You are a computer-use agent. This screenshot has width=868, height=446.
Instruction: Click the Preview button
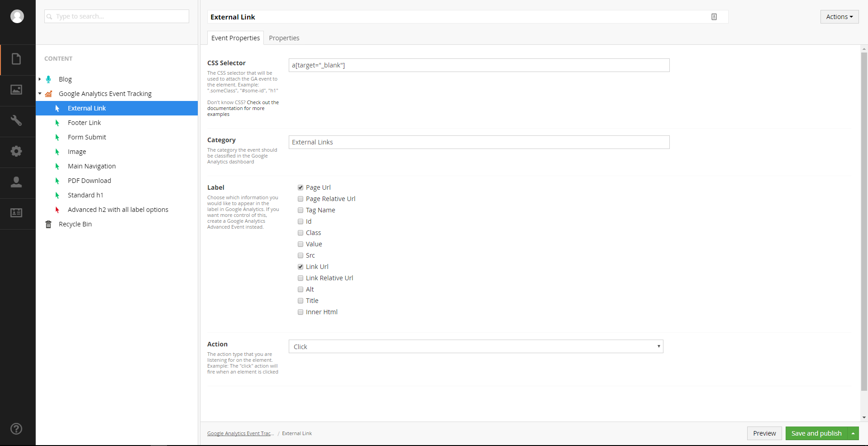(764, 433)
